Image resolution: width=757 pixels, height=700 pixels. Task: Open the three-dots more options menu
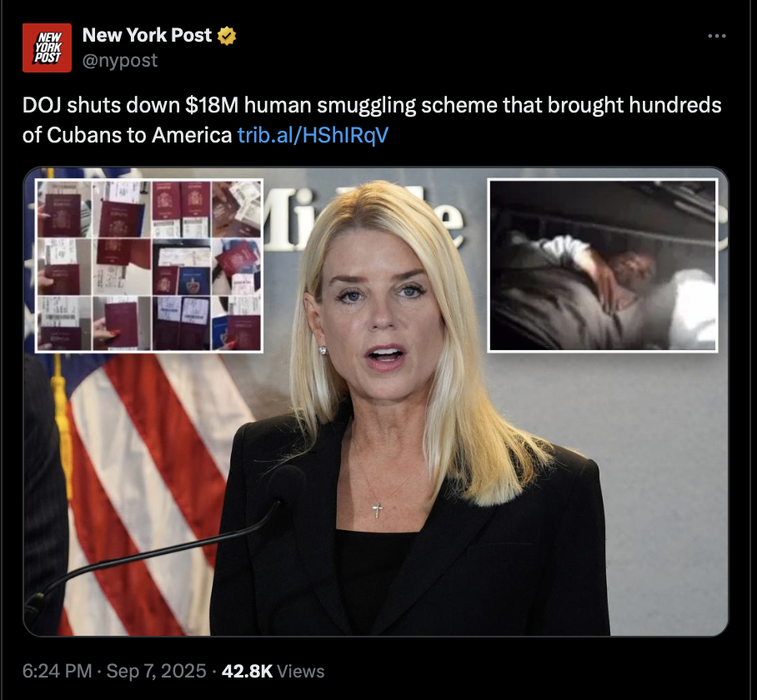pos(716,36)
